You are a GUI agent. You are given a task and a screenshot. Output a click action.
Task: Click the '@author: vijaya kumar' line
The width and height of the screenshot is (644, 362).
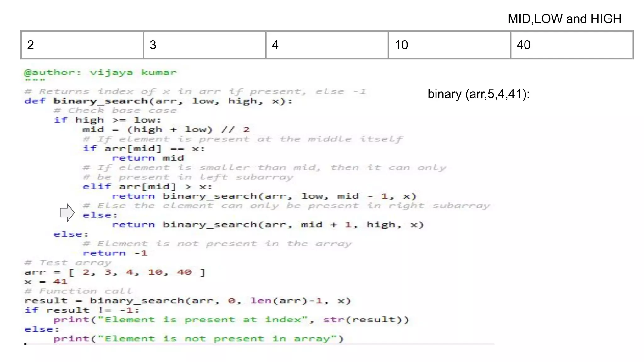[x=101, y=73]
